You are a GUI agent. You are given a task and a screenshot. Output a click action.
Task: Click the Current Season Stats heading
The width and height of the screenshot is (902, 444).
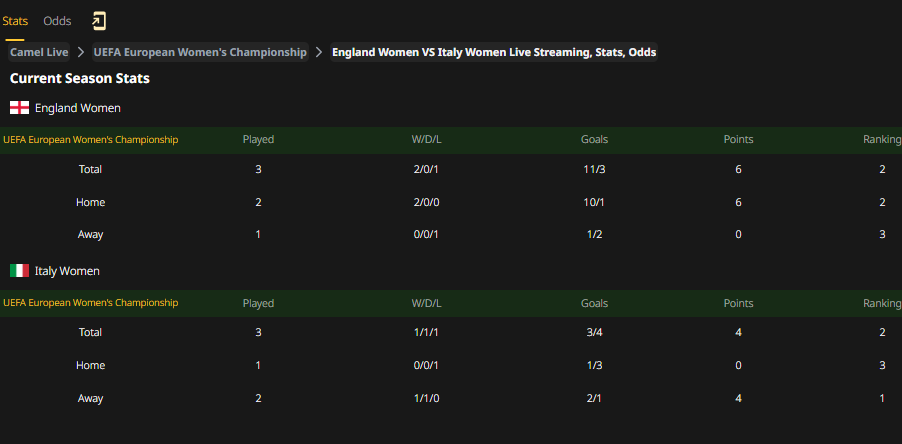[80, 79]
